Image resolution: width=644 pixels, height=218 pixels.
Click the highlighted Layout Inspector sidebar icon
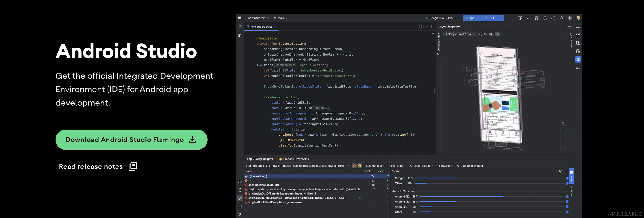(578, 59)
